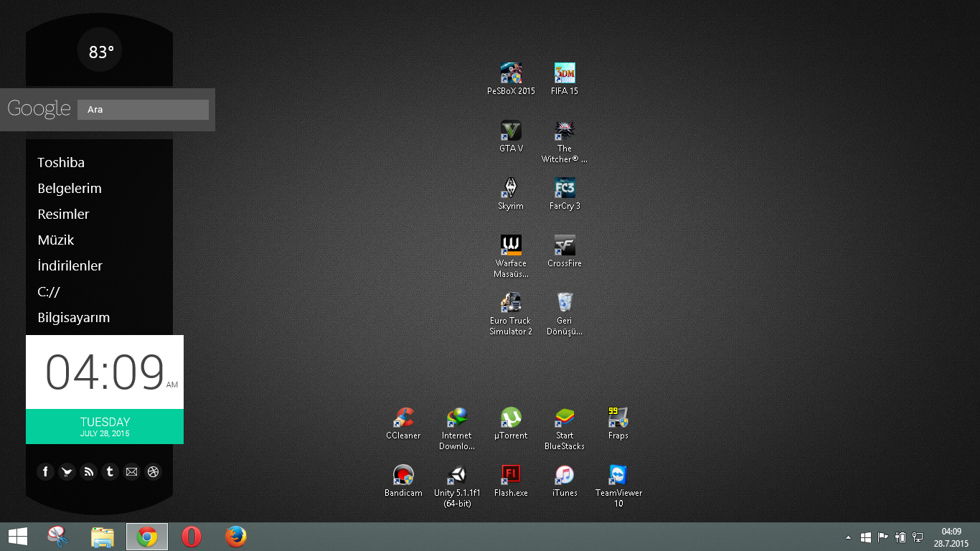Click the Google Ara search field

(x=143, y=110)
